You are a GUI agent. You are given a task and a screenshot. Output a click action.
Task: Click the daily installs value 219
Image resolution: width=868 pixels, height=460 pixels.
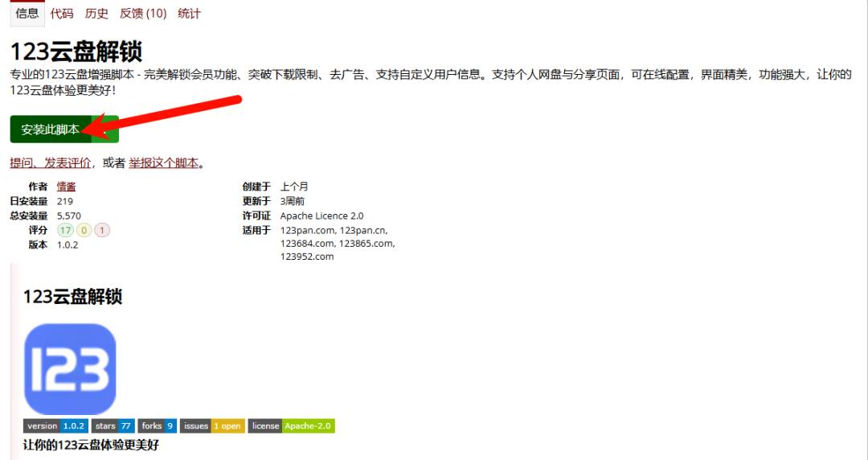pyautogui.click(x=65, y=201)
